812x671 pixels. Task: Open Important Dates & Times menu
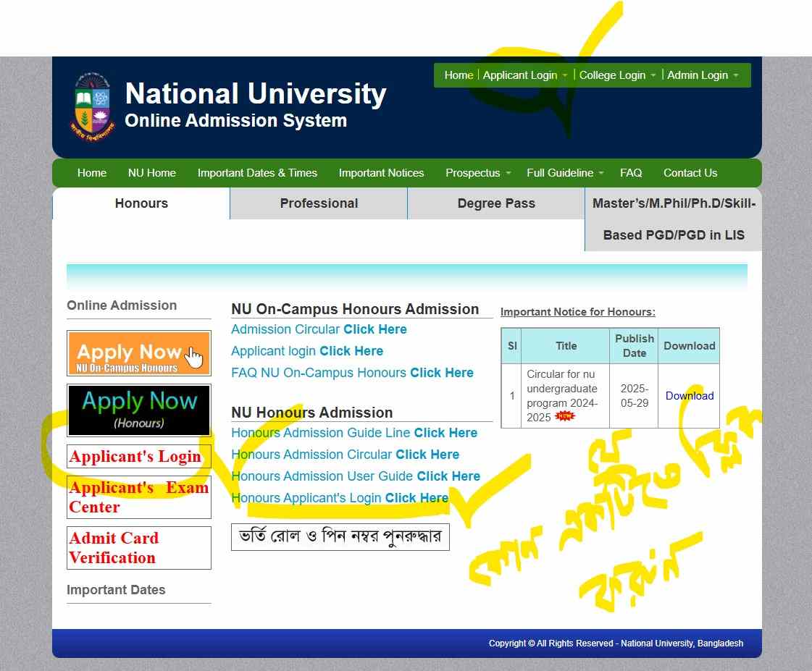tap(257, 173)
